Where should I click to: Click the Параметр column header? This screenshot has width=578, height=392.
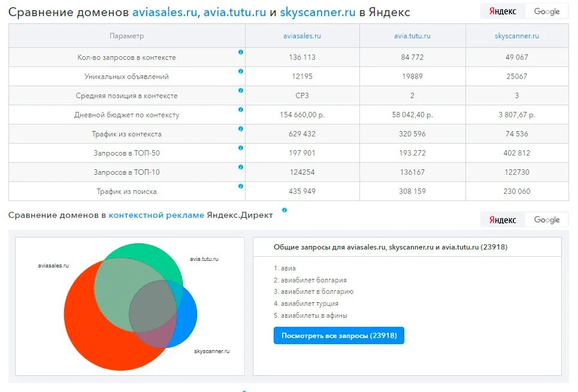click(x=126, y=36)
